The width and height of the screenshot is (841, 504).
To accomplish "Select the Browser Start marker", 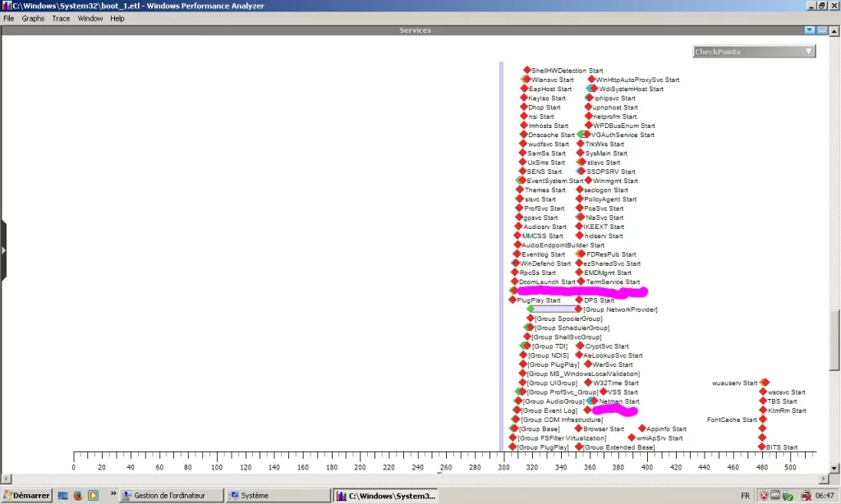I will [x=578, y=428].
